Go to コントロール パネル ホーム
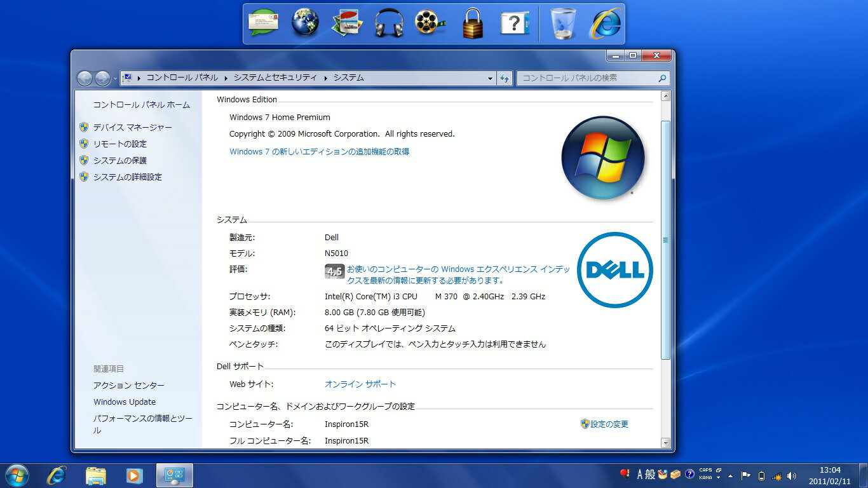 point(142,105)
